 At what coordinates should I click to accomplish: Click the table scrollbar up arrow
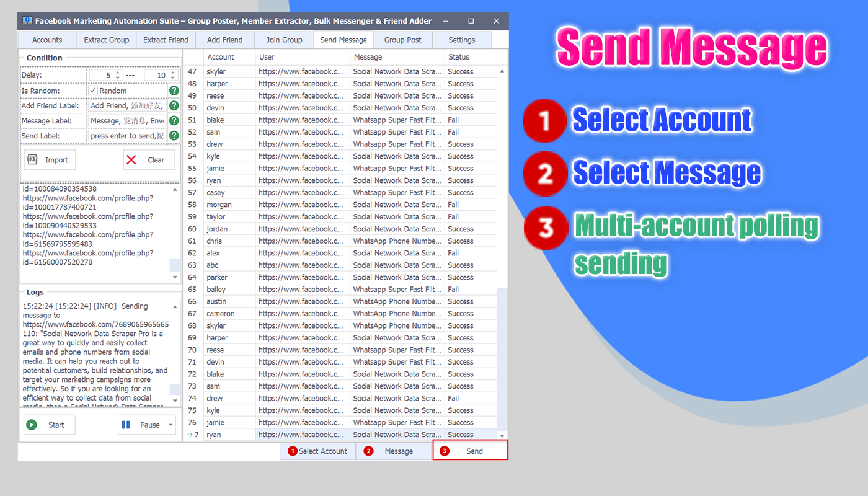click(x=502, y=70)
